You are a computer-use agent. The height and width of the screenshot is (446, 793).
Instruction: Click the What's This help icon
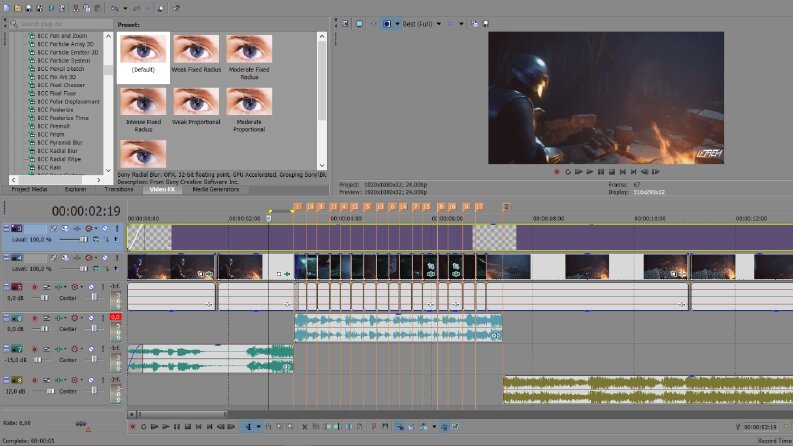pos(176,8)
